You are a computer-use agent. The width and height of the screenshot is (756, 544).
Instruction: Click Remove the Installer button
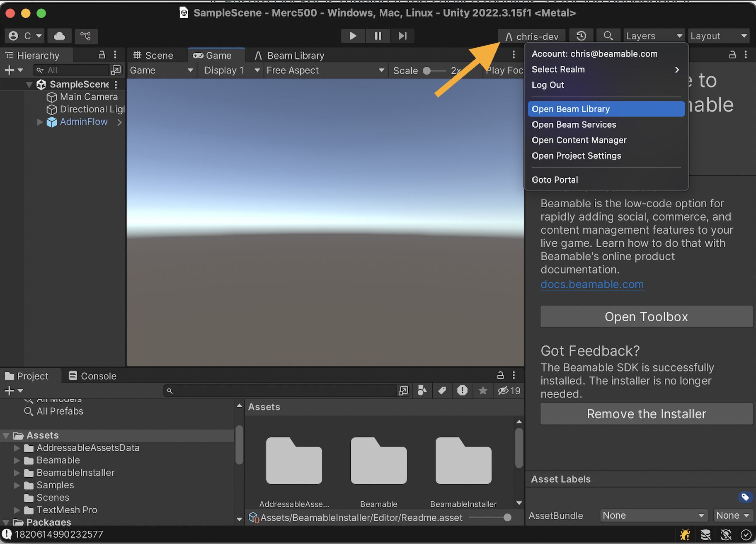pyautogui.click(x=646, y=414)
